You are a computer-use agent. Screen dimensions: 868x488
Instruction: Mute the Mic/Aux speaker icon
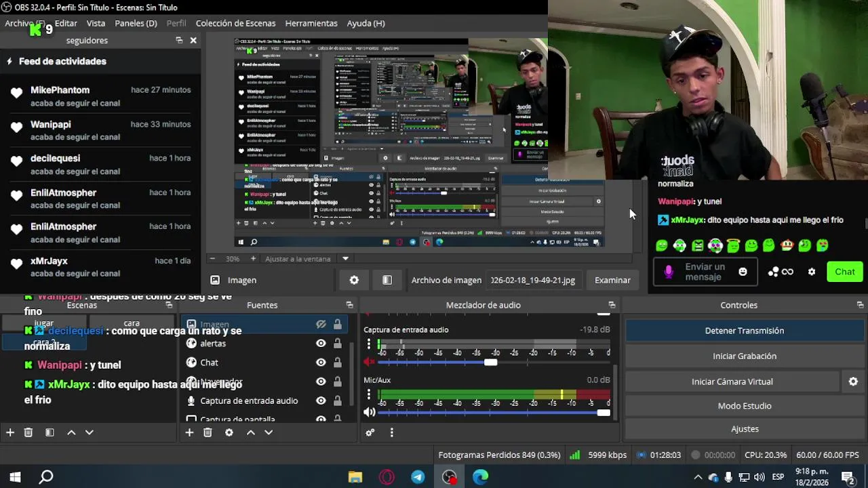click(370, 412)
